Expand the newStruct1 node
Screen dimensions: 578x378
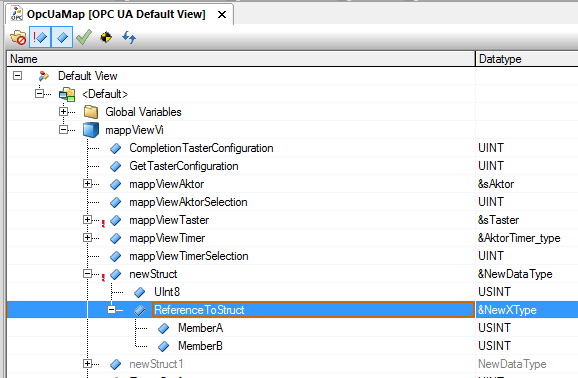click(x=87, y=364)
